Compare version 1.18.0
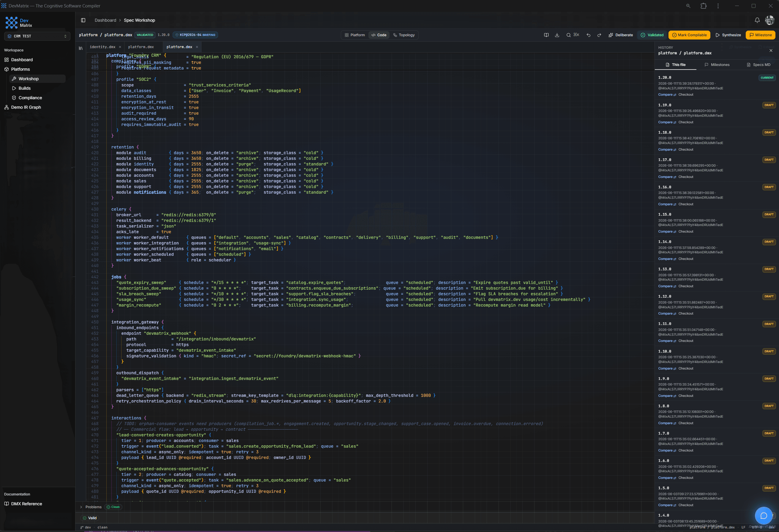 pyautogui.click(x=667, y=149)
